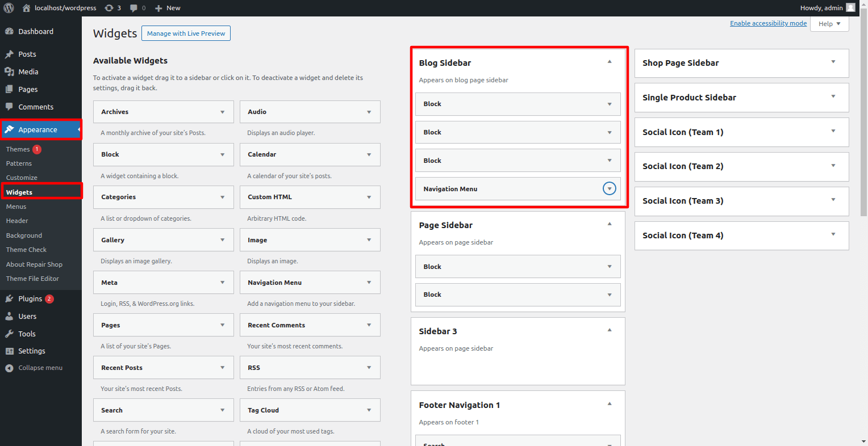This screenshot has width=868, height=446.
Task: Open Menus under Appearance
Action: coord(16,207)
